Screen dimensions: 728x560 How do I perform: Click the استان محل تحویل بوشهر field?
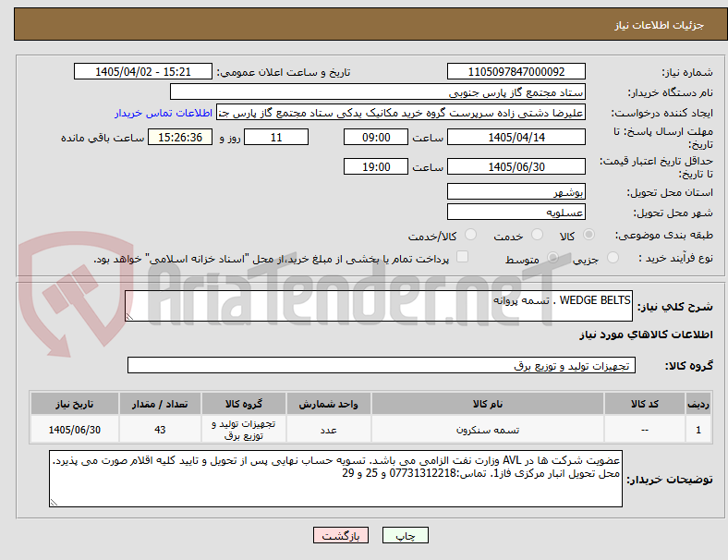coord(516,192)
